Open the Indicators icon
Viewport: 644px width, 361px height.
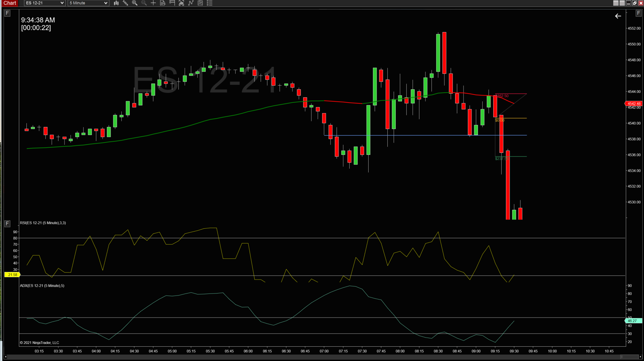click(191, 3)
